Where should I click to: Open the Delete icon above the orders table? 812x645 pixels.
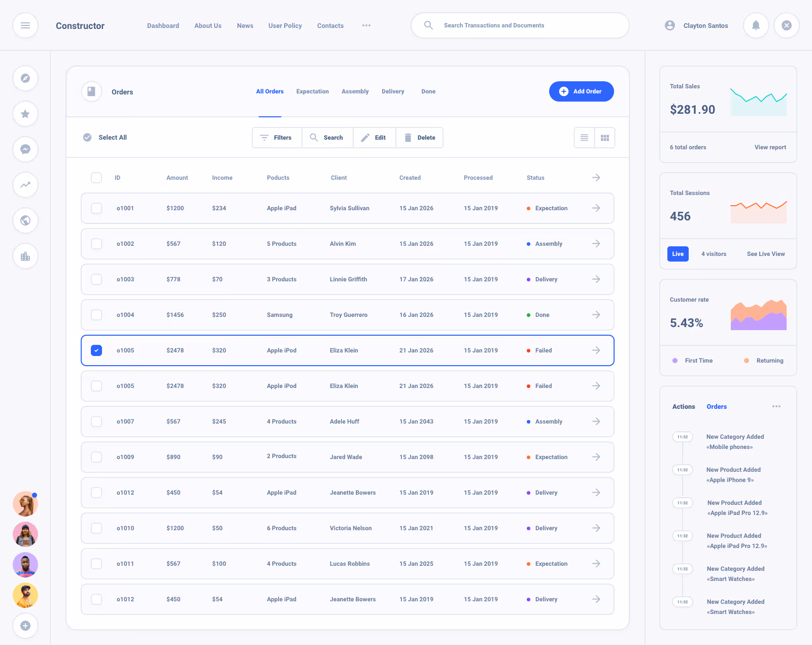[x=408, y=137]
